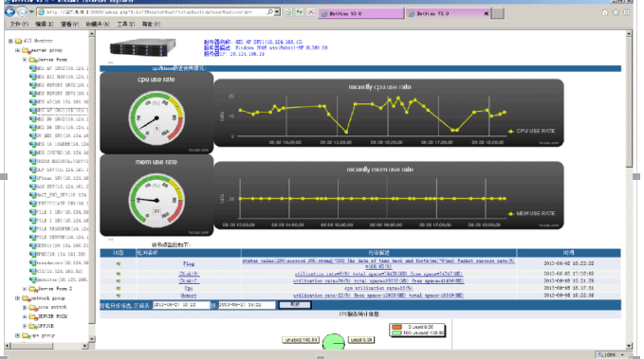The width and height of the screenshot is (644, 359).
Task: Expand the network group folder
Action: [x=18, y=298]
